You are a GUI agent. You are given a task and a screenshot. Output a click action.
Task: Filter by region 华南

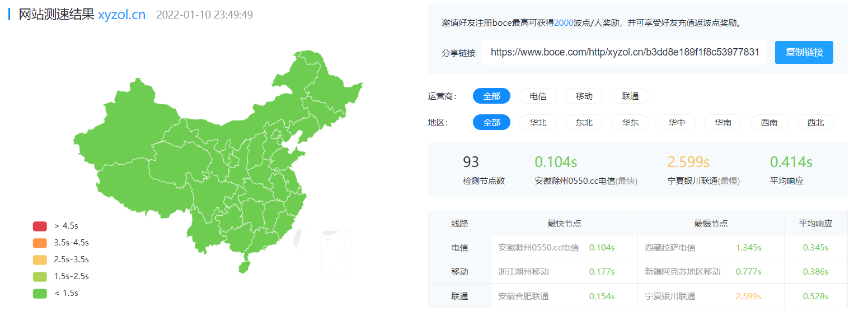[x=722, y=122]
